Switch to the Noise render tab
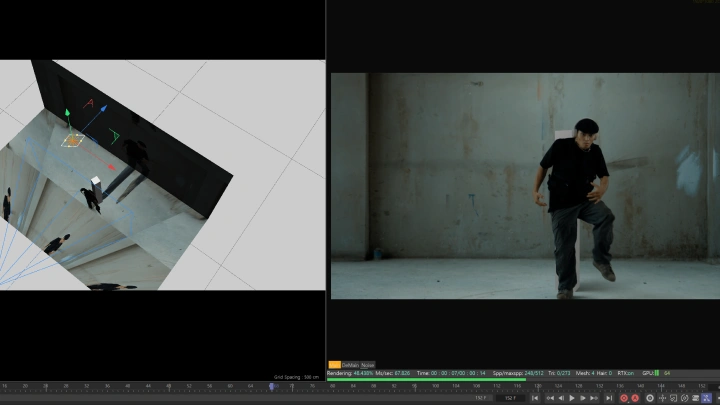The width and height of the screenshot is (720, 405). click(368, 365)
